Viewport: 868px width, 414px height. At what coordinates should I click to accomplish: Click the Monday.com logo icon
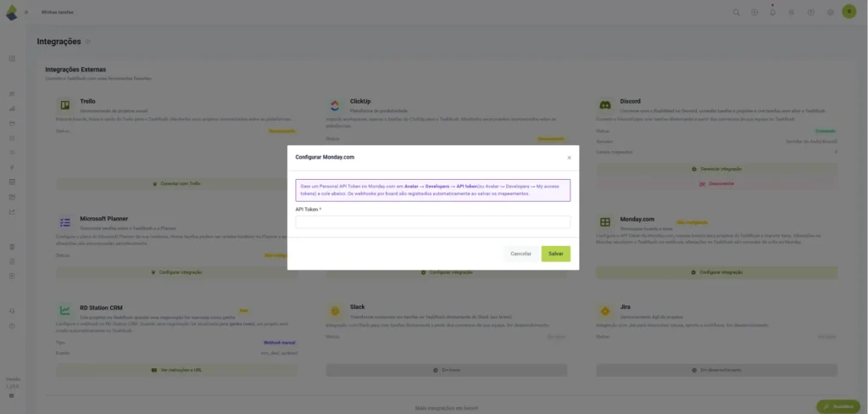[x=604, y=222]
